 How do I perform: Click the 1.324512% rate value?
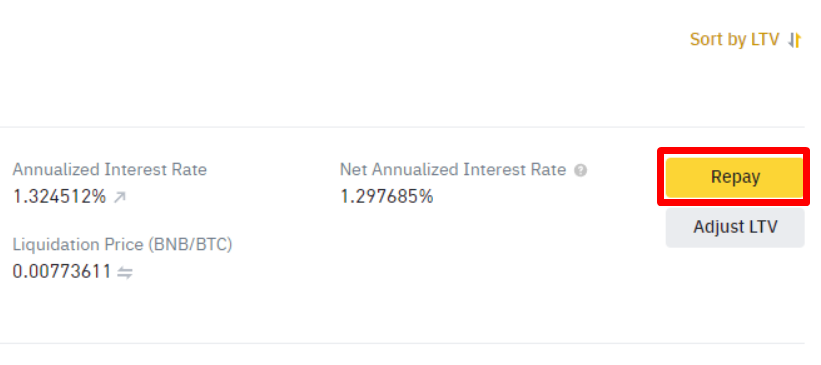pyautogui.click(x=59, y=197)
